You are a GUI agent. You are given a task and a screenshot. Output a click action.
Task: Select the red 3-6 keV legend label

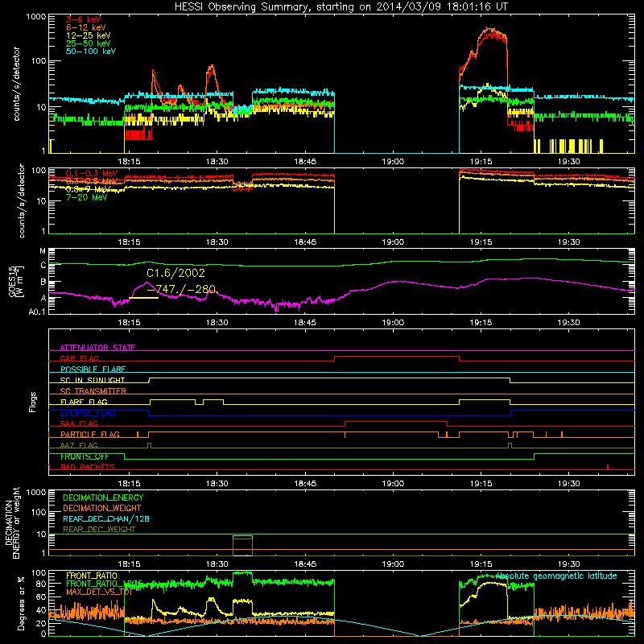click(x=83, y=19)
